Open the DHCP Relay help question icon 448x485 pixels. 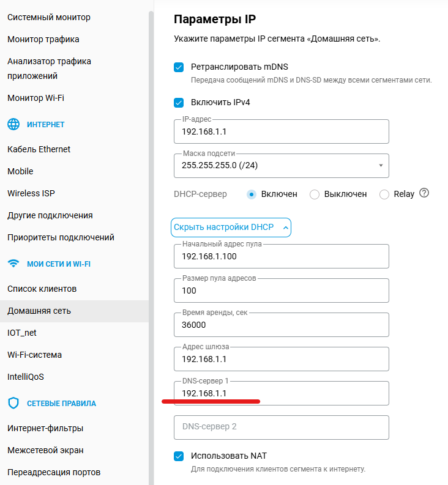[424, 193]
